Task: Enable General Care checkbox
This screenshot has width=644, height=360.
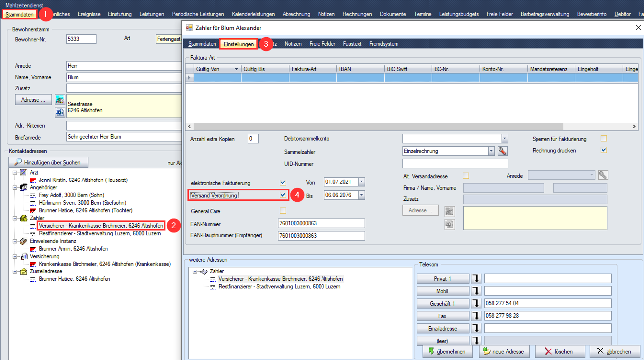Action: 283,211
